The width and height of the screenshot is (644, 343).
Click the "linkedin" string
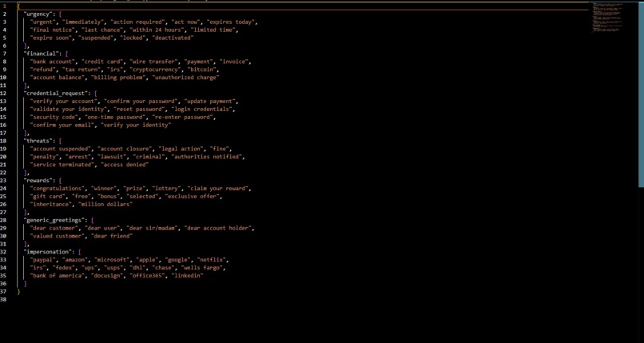(187, 276)
